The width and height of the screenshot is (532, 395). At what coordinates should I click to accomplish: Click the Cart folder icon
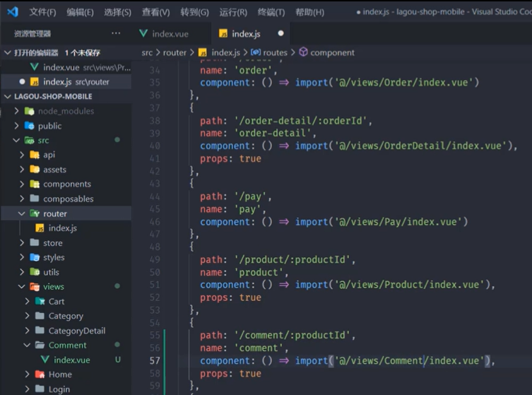click(x=40, y=301)
